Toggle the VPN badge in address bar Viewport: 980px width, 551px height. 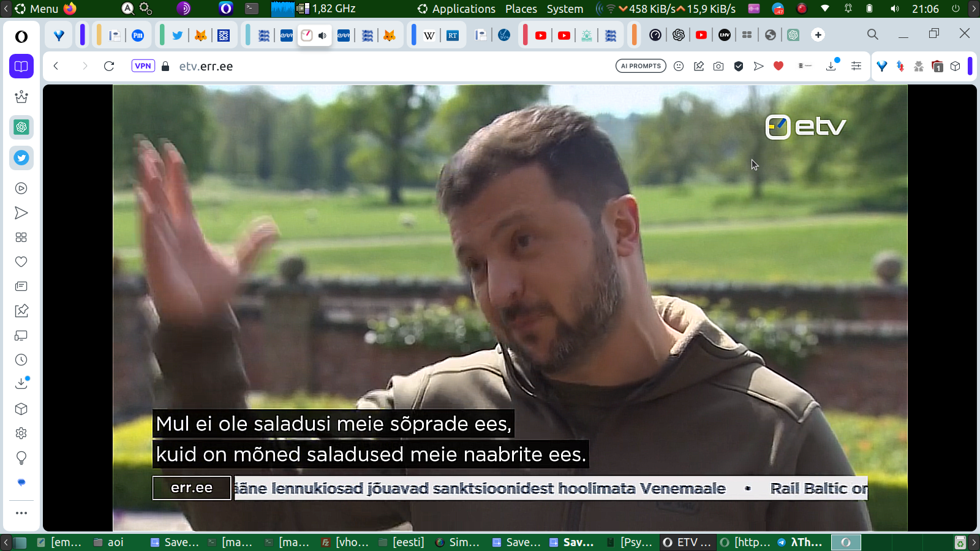[143, 66]
